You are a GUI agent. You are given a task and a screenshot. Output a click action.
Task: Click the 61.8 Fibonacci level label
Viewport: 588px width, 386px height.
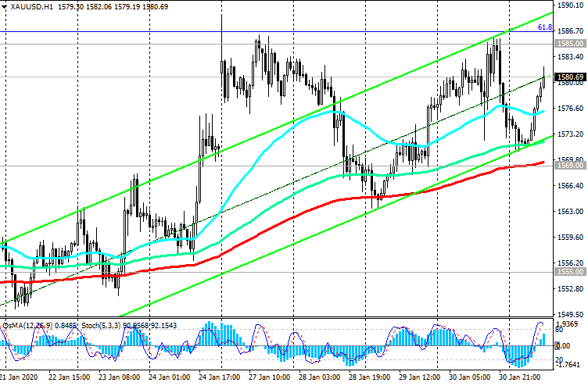545,27
